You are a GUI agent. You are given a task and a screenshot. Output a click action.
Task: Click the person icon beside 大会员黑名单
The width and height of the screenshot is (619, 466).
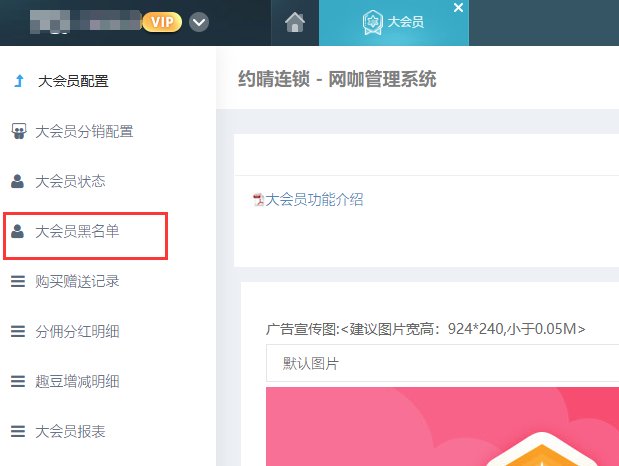[17, 231]
